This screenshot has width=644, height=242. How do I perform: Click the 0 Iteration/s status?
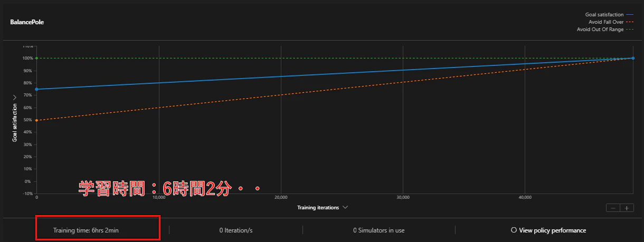click(236, 230)
